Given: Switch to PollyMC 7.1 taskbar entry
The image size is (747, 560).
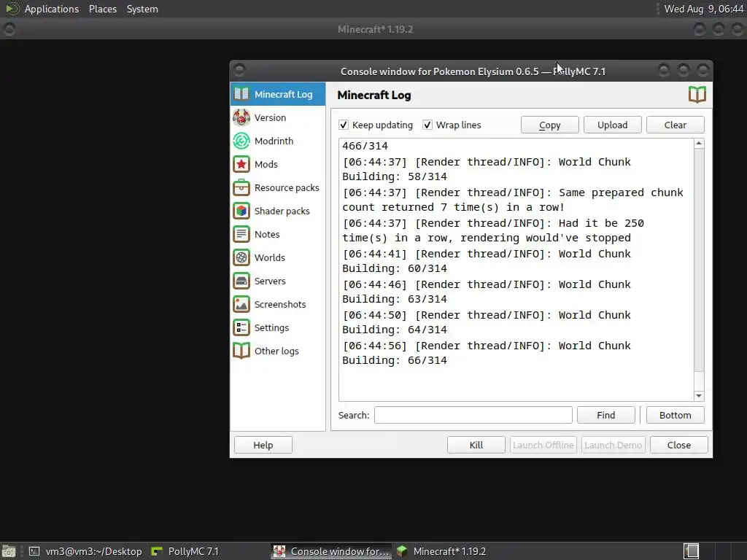Looking at the screenshot, I should point(185,551).
